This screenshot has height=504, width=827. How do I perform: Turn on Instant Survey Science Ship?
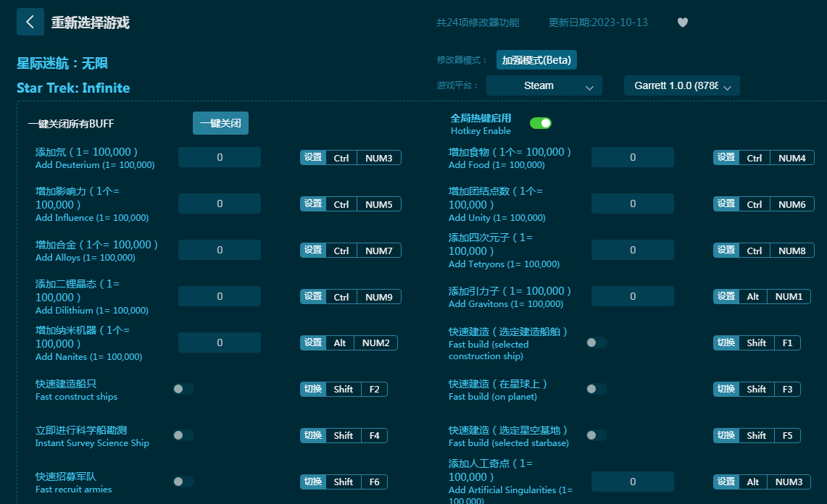pyautogui.click(x=183, y=435)
